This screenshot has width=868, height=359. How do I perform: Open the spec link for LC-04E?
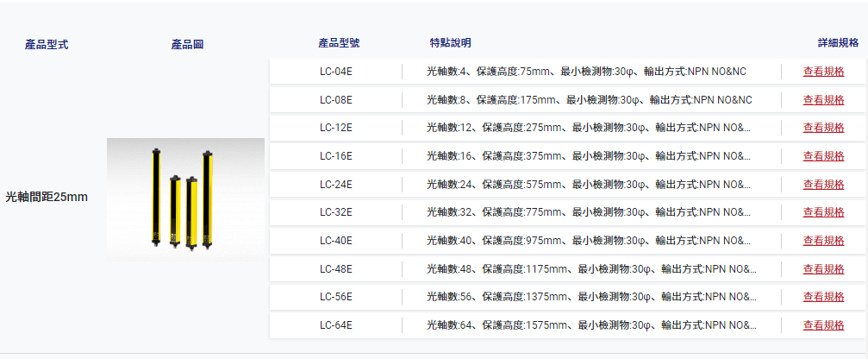point(823,72)
